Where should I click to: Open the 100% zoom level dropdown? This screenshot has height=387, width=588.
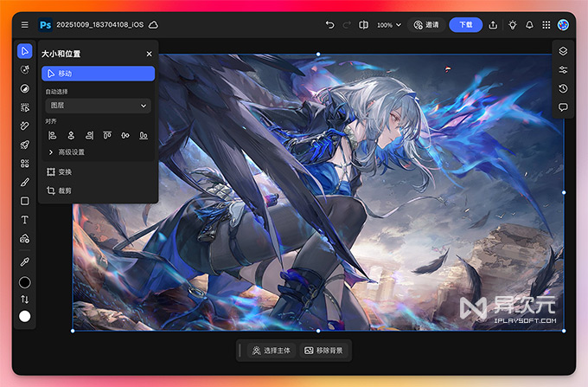tap(389, 25)
